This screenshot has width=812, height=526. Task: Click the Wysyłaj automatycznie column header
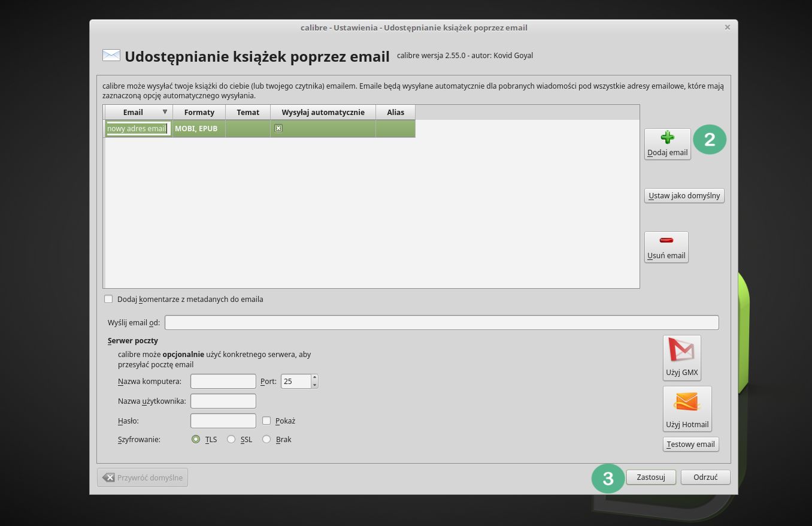[x=323, y=112]
